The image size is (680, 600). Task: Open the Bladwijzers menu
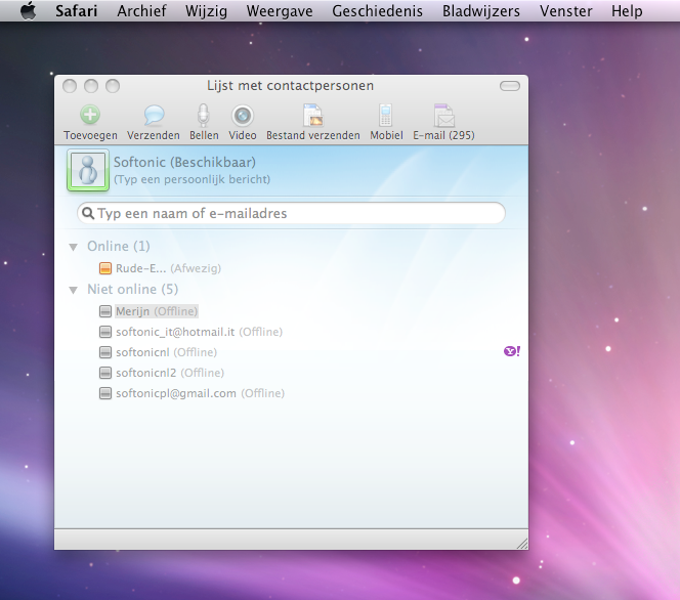(x=481, y=11)
